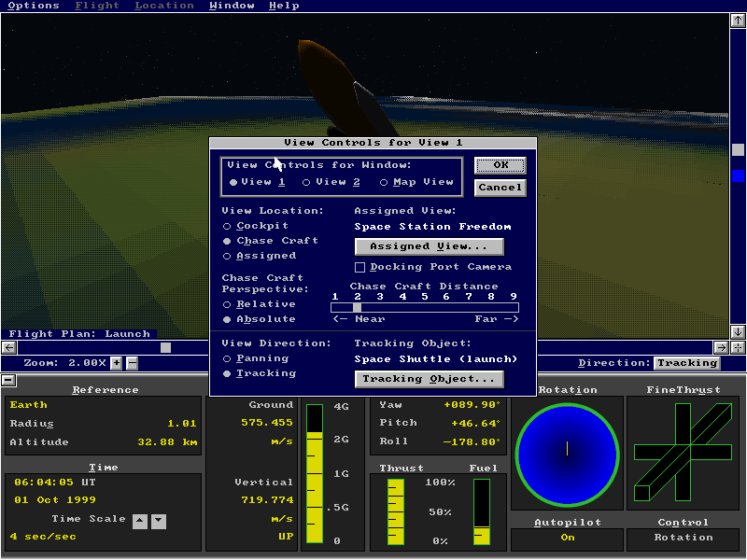This screenshot has height=560, width=747.
Task: Open the Flight menu
Action: click(x=97, y=6)
